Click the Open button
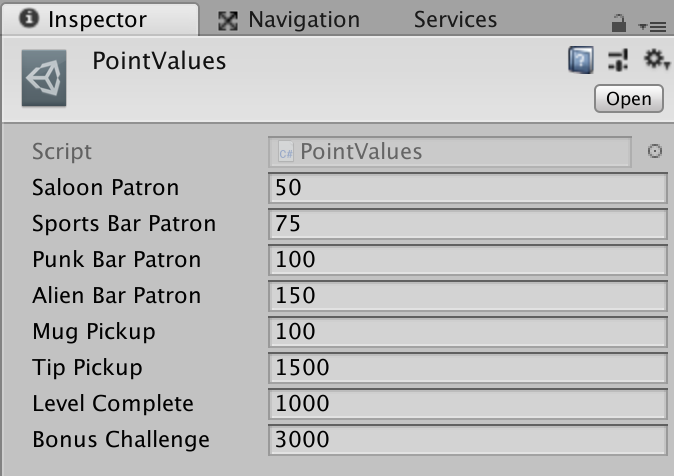Viewport: 674px width, 476px height. point(628,99)
